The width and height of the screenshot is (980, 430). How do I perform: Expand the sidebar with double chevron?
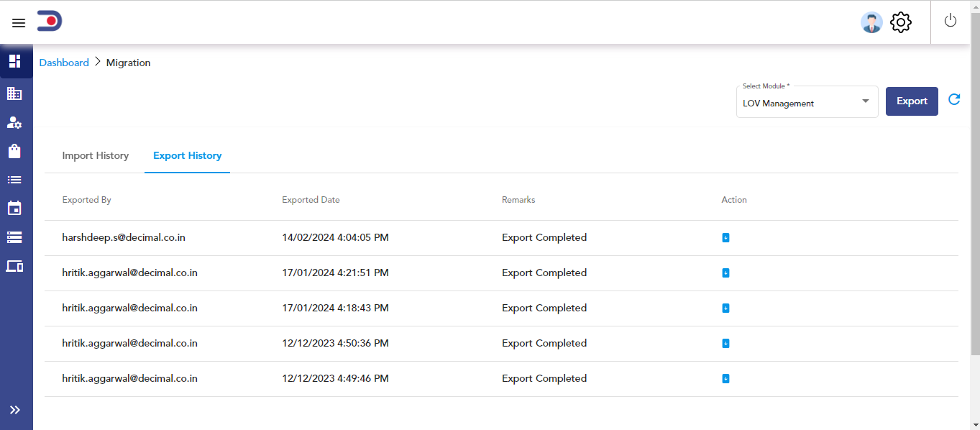[x=14, y=410]
